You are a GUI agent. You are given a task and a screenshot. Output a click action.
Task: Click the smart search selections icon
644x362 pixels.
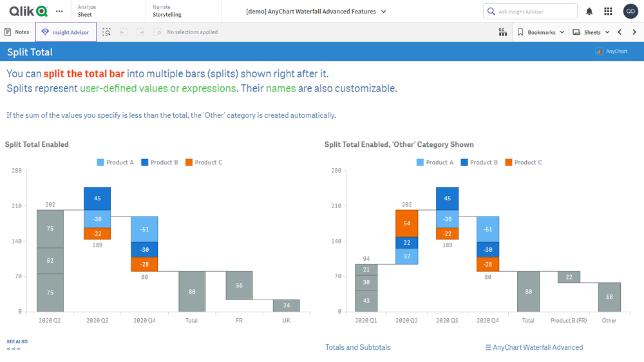pos(106,32)
